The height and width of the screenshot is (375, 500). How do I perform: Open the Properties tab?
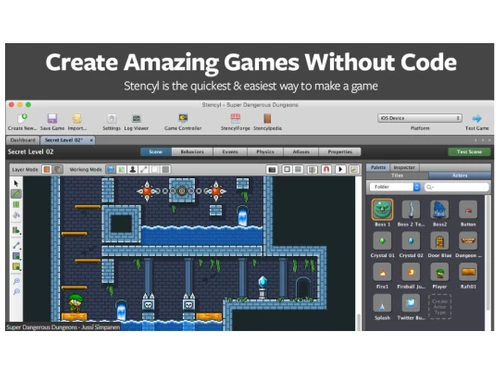click(x=340, y=152)
